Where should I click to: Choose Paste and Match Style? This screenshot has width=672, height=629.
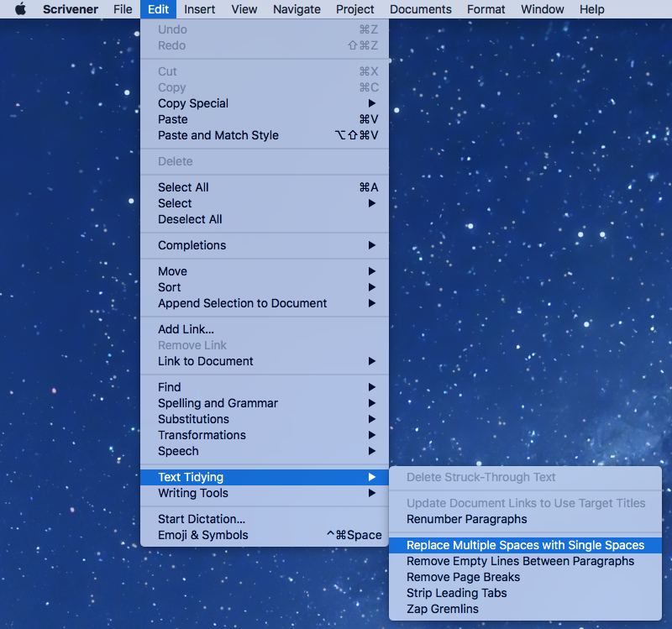(x=265, y=135)
